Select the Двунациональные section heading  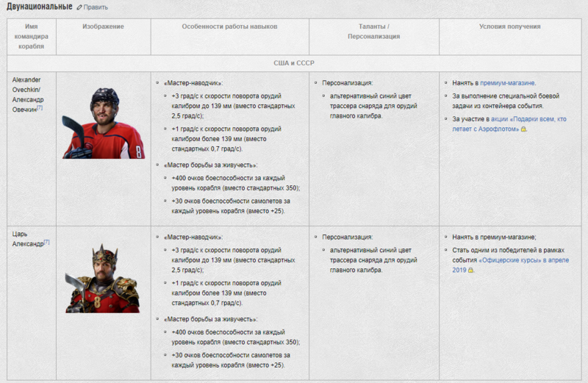click(x=40, y=7)
